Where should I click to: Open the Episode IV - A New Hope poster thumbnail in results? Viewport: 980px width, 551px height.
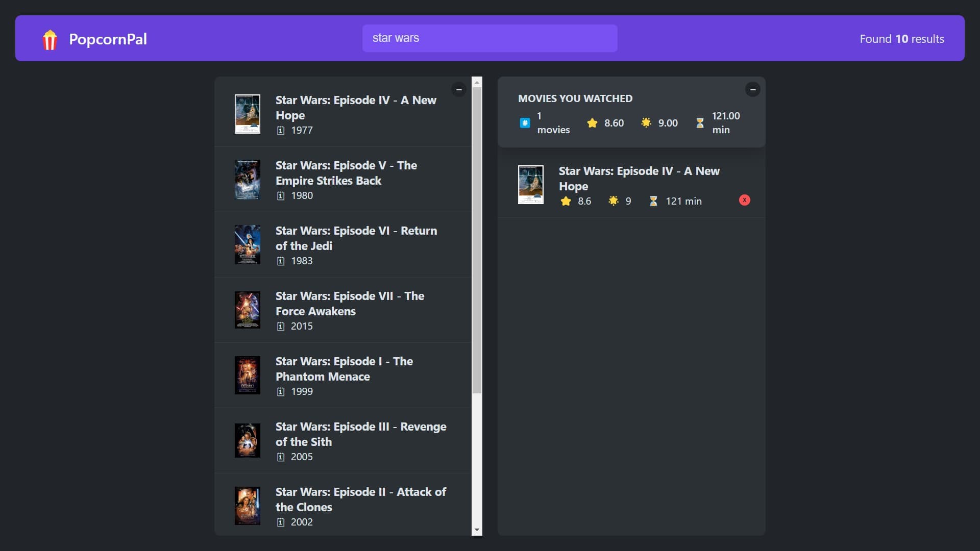tap(248, 114)
